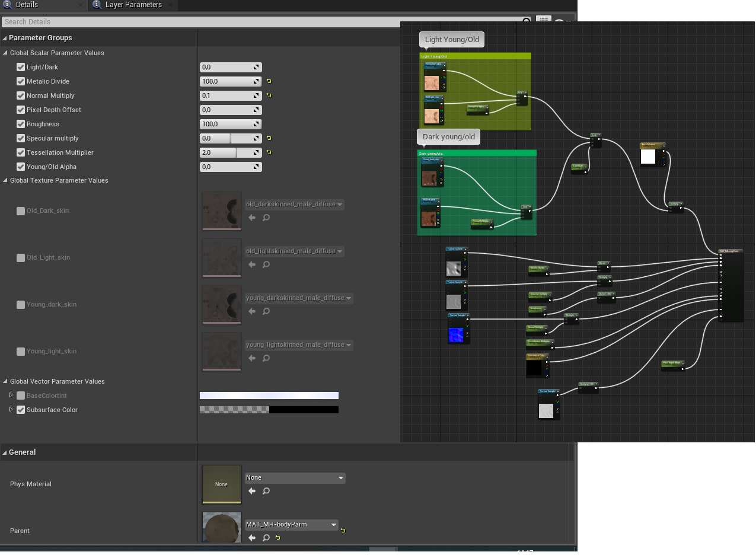The width and height of the screenshot is (756, 555).
Task: Reset Tessellation Multiplier to default
Action: [269, 152]
